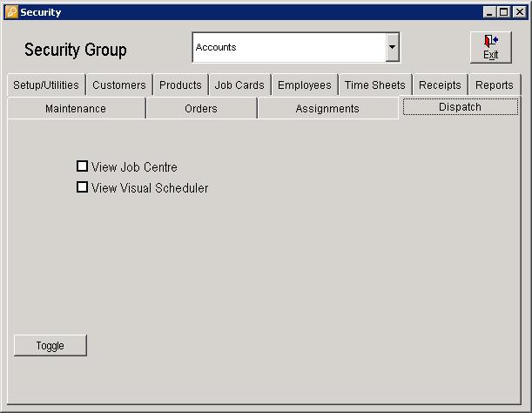
Task: Maximize the Security window
Action: [x=503, y=12]
